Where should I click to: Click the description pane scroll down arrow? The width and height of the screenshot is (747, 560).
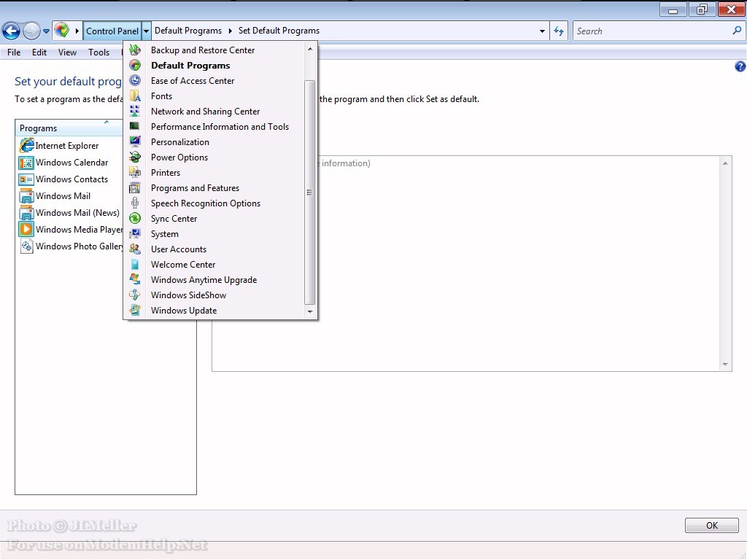click(725, 365)
